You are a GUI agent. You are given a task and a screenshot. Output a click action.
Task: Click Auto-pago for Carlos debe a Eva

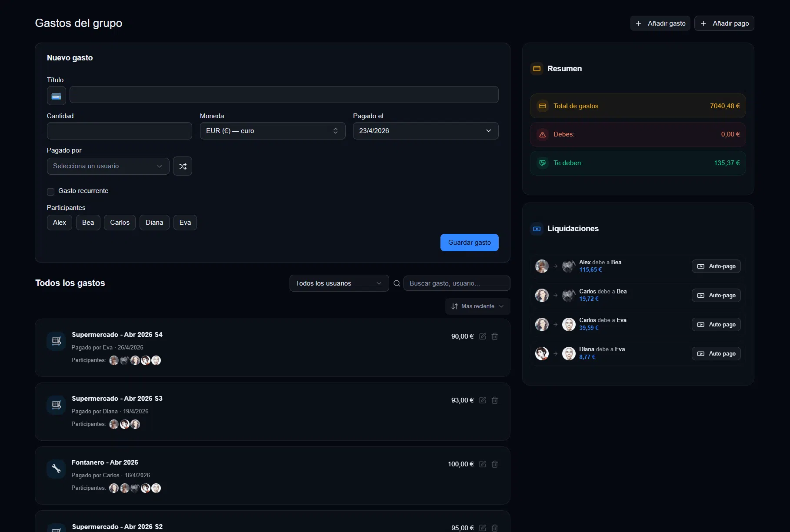(716, 325)
